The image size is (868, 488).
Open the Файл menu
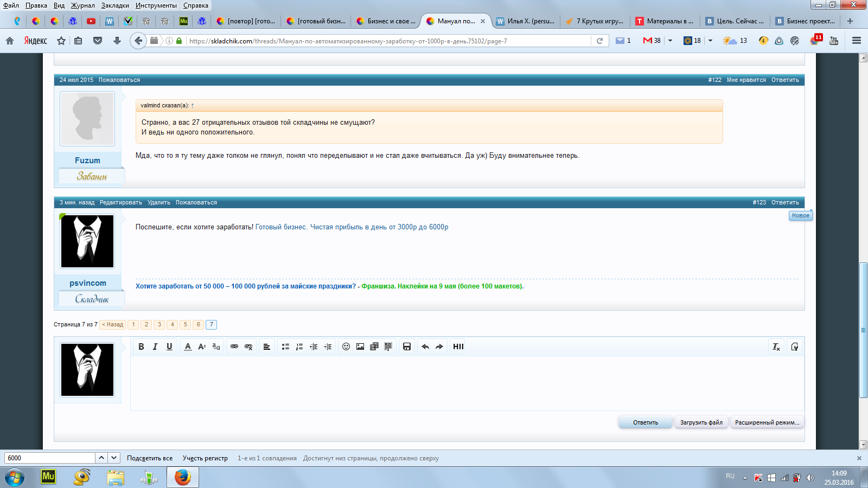(x=11, y=5)
